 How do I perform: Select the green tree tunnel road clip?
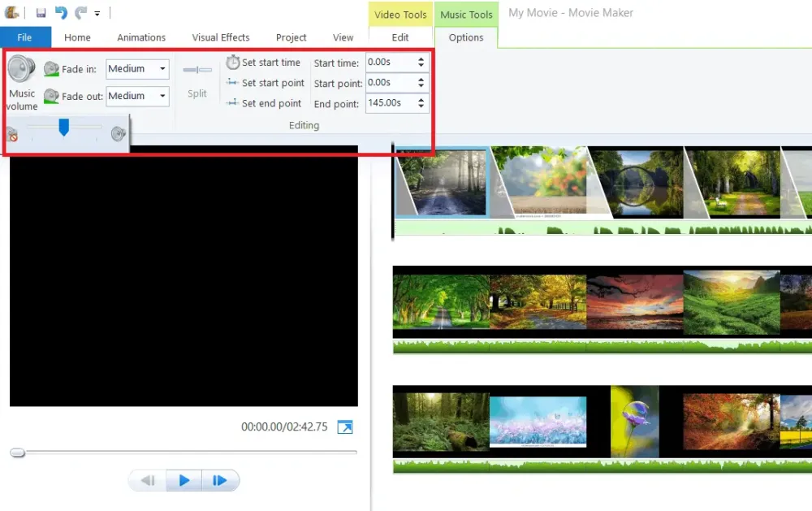[441, 302]
